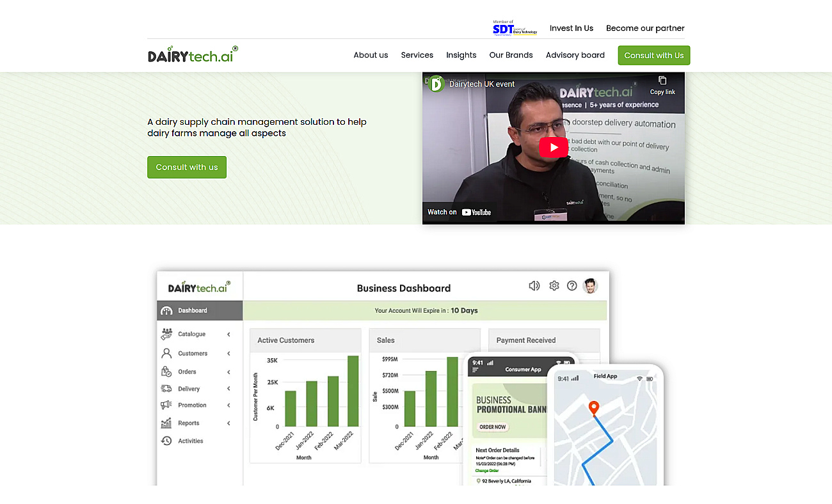Open the Dairytech UK event video title

[x=482, y=84]
